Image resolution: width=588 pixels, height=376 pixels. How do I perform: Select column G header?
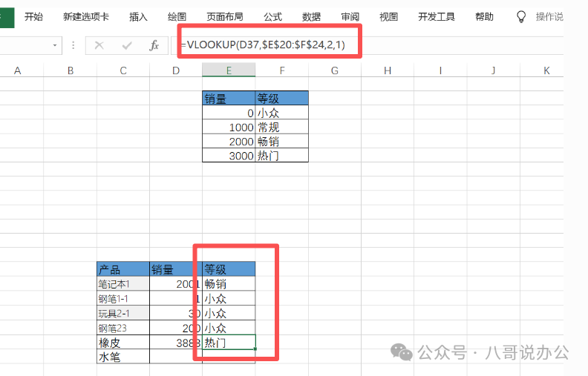(x=335, y=70)
